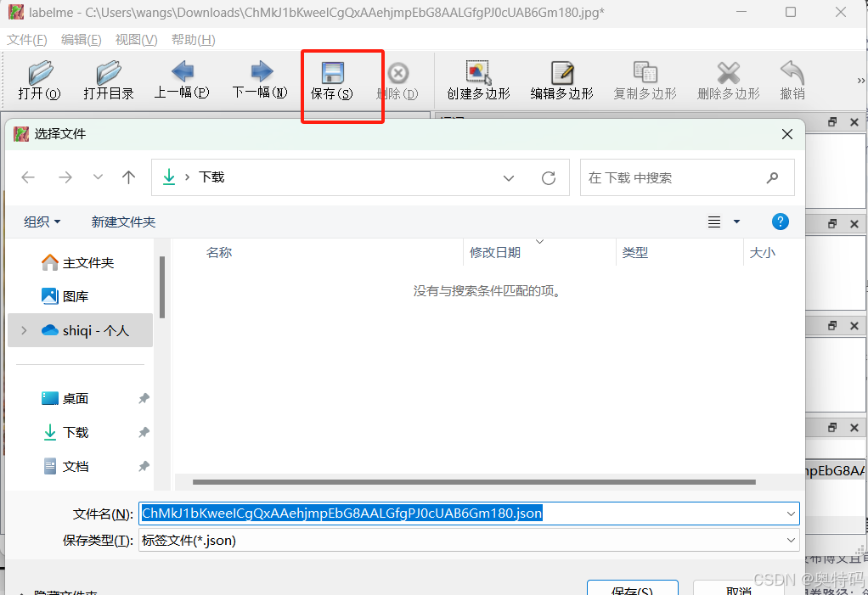Viewport: 868px width, 595px height.
Task: Click the search magnifier icon
Action: pos(772,177)
